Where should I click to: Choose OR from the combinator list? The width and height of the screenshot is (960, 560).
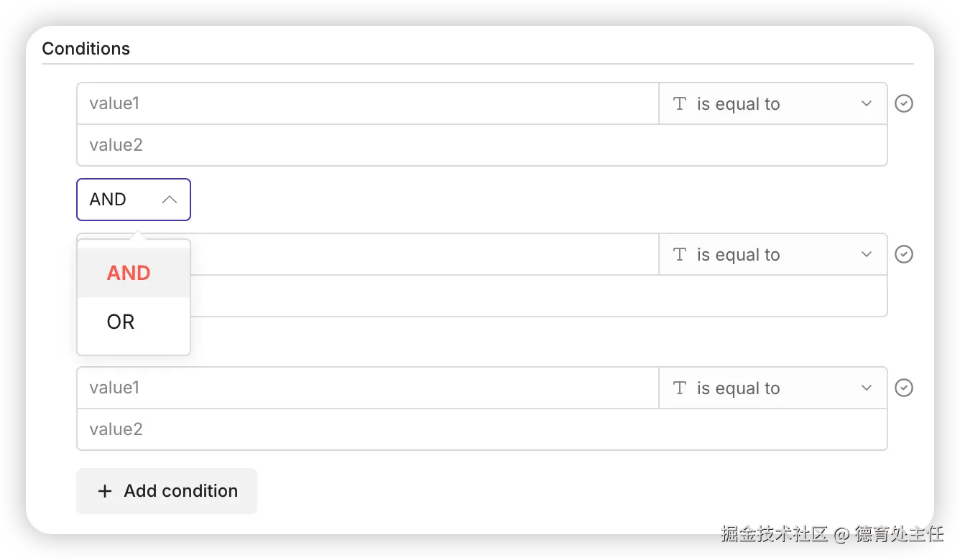click(x=121, y=322)
